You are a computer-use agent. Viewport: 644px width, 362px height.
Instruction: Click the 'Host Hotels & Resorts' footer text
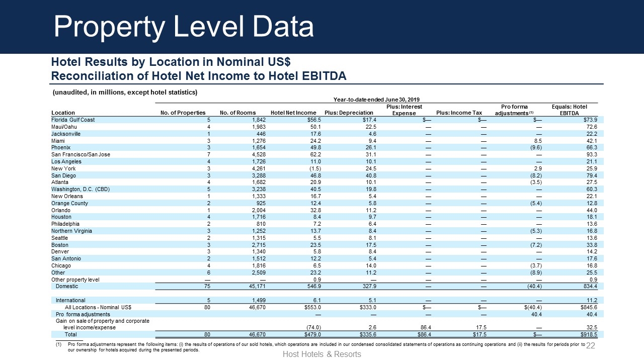[x=322, y=354]
